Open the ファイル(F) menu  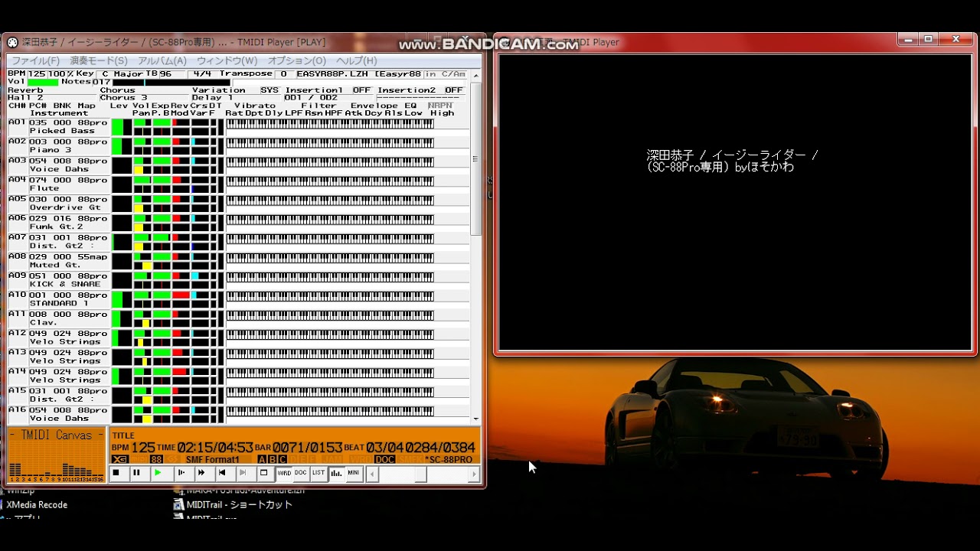pos(35,60)
